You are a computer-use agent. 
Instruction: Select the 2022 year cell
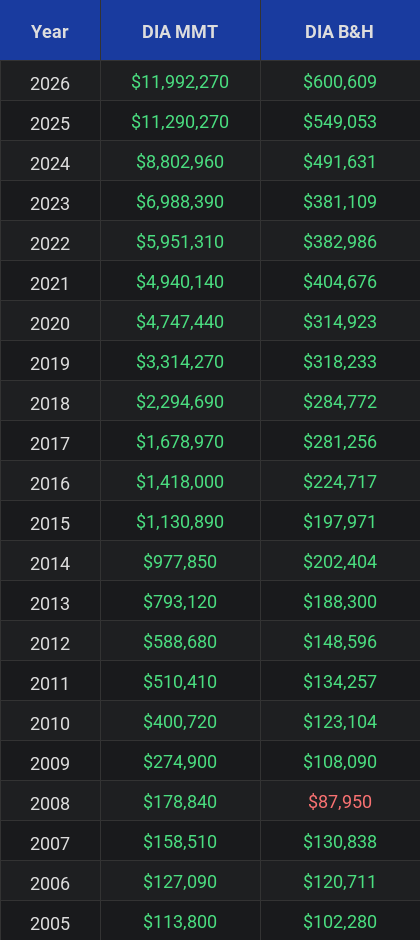pyautogui.click(x=50, y=242)
